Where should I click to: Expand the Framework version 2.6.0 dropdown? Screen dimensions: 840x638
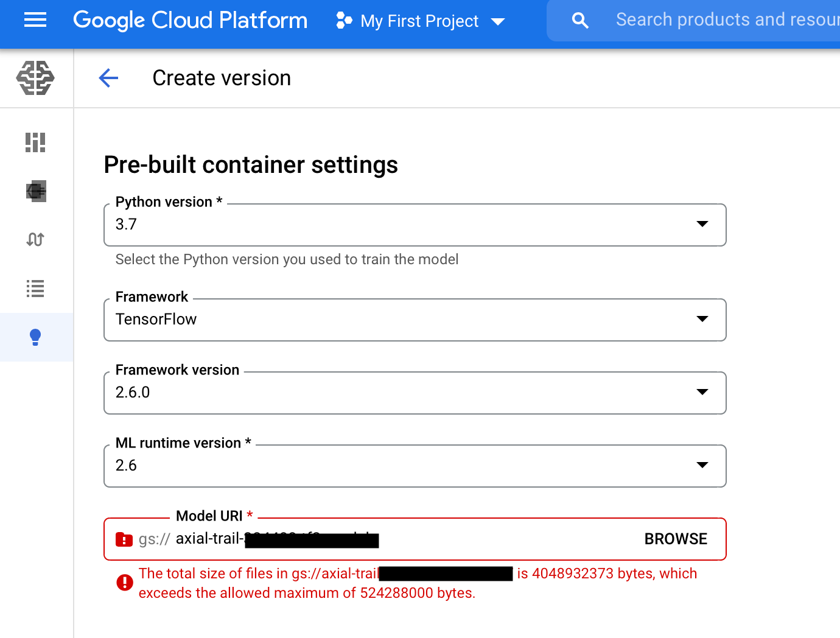coord(415,393)
